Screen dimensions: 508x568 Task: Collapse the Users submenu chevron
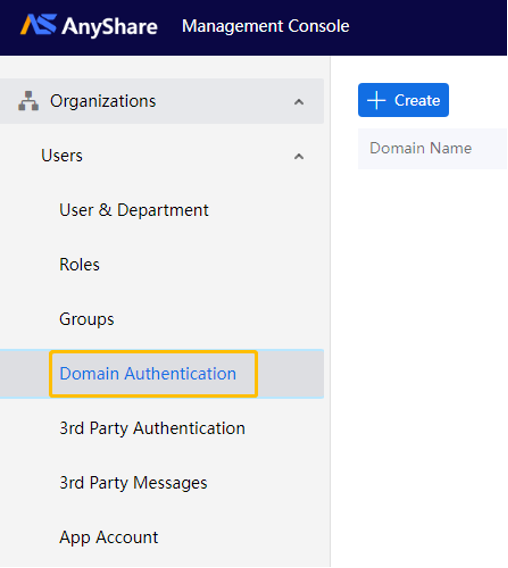click(x=299, y=156)
